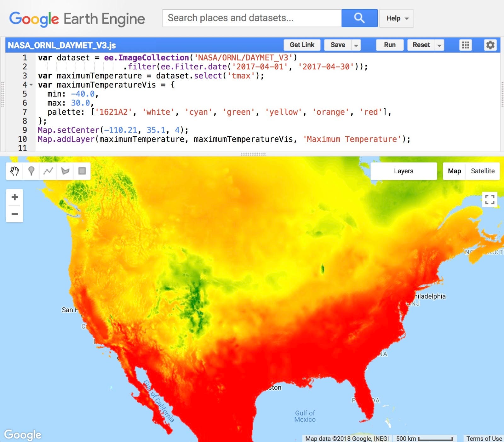Click the panel divider handle above map

[x=253, y=154]
